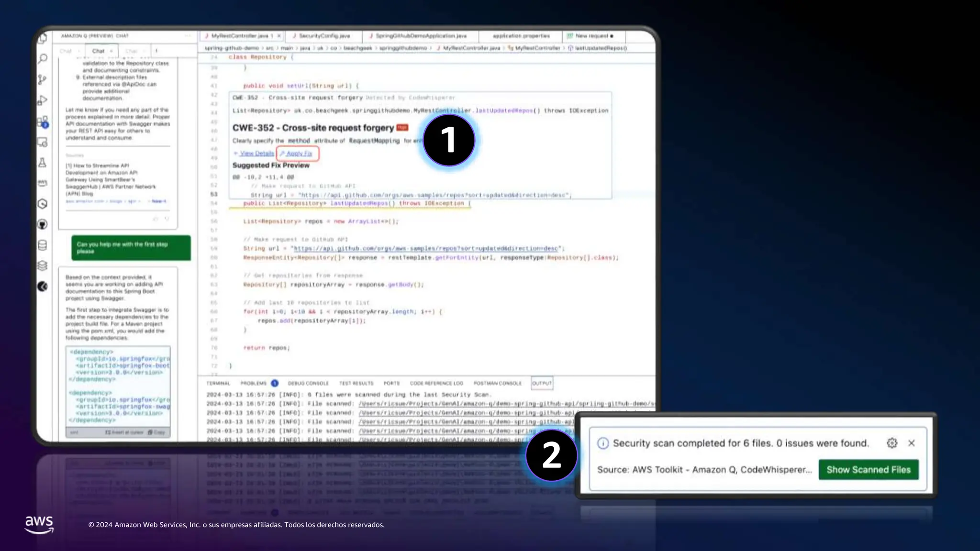Click the main breadcrumb segment
The image size is (980, 551).
pos(287,48)
